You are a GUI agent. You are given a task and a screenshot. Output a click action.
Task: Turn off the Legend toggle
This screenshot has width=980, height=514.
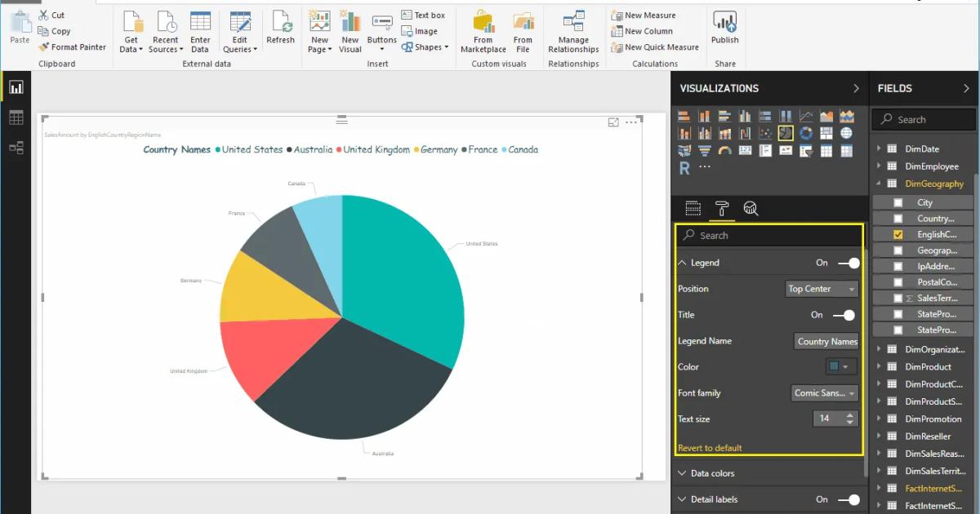tap(848, 262)
